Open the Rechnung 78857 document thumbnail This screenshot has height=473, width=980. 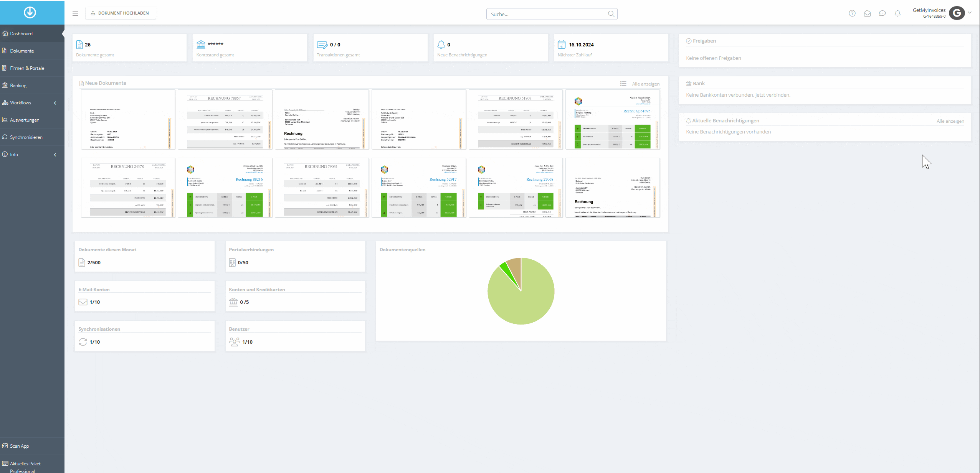point(225,119)
